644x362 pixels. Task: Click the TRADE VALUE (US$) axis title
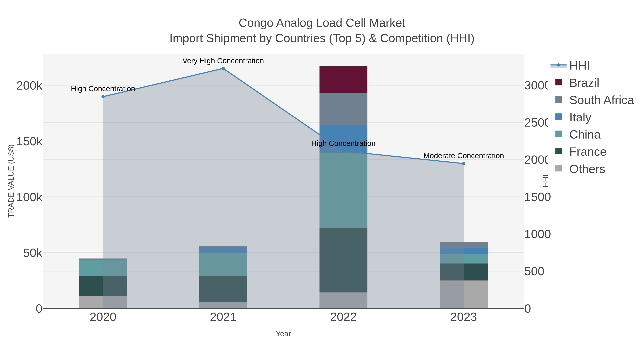(11, 181)
